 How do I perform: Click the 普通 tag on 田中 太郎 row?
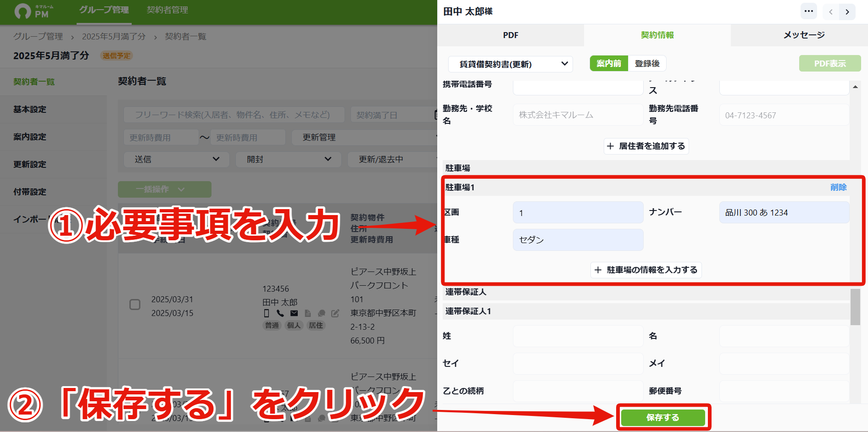coord(272,325)
